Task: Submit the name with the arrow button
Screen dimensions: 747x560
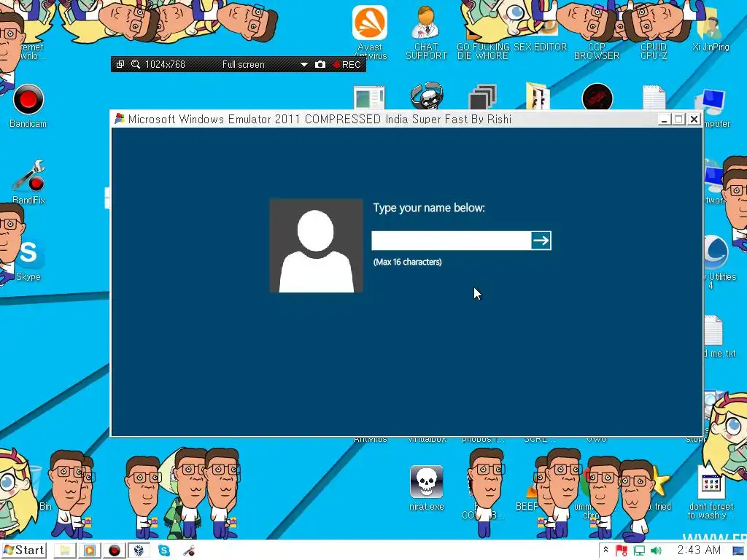Action: pyautogui.click(x=541, y=241)
